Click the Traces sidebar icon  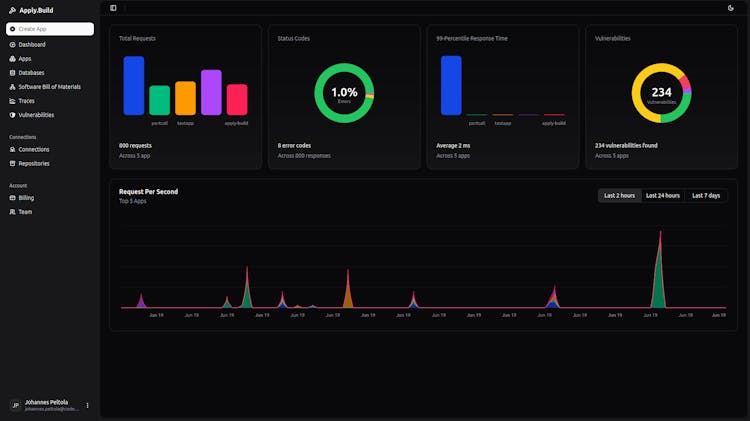click(12, 101)
